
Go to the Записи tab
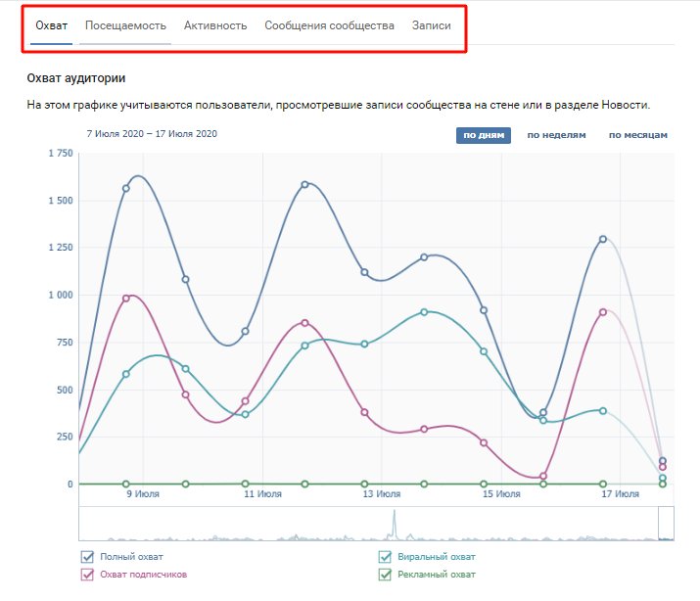[x=432, y=24]
